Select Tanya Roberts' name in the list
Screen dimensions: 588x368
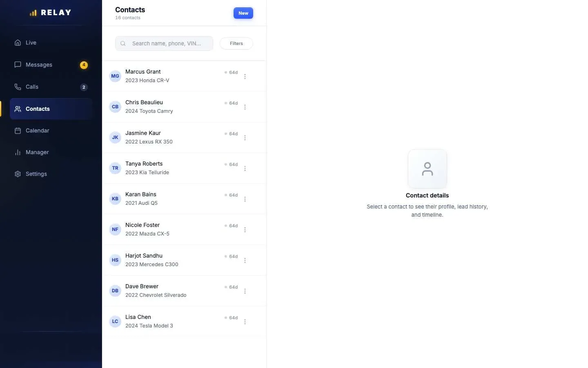click(144, 164)
